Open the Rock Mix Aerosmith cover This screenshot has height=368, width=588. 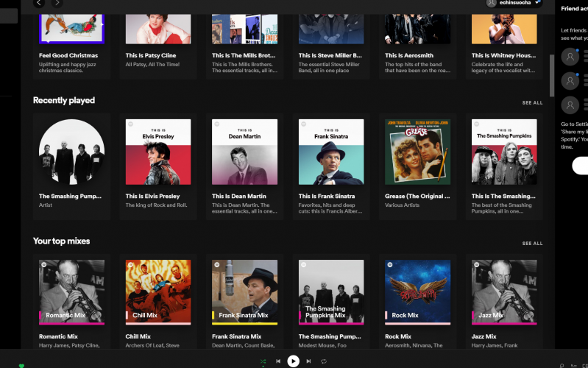[x=418, y=292]
